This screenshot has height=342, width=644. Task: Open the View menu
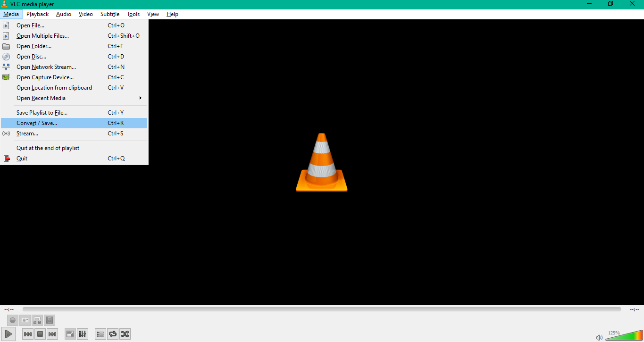coord(153,14)
